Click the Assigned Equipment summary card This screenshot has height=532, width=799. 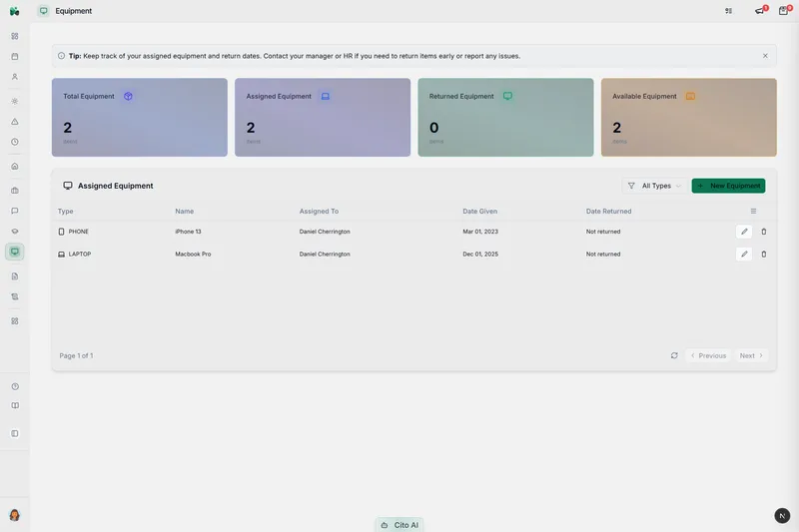[x=323, y=117]
